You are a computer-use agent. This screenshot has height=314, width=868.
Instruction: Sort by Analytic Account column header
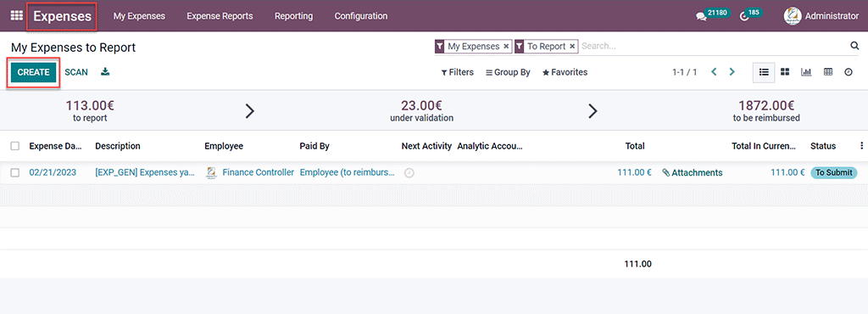click(x=490, y=146)
